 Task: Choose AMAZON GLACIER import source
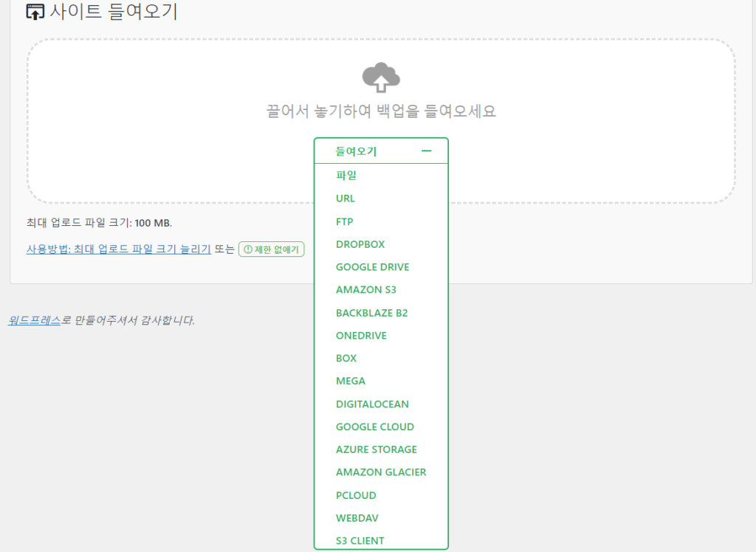tap(381, 472)
